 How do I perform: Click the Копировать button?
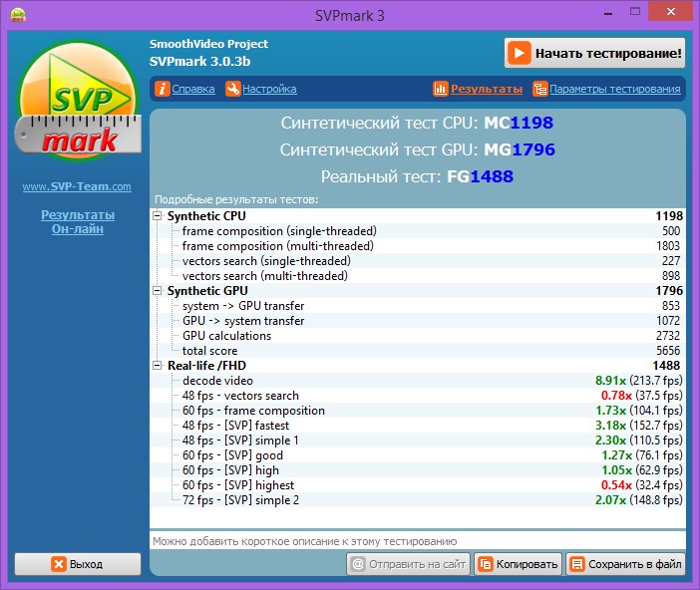518,564
